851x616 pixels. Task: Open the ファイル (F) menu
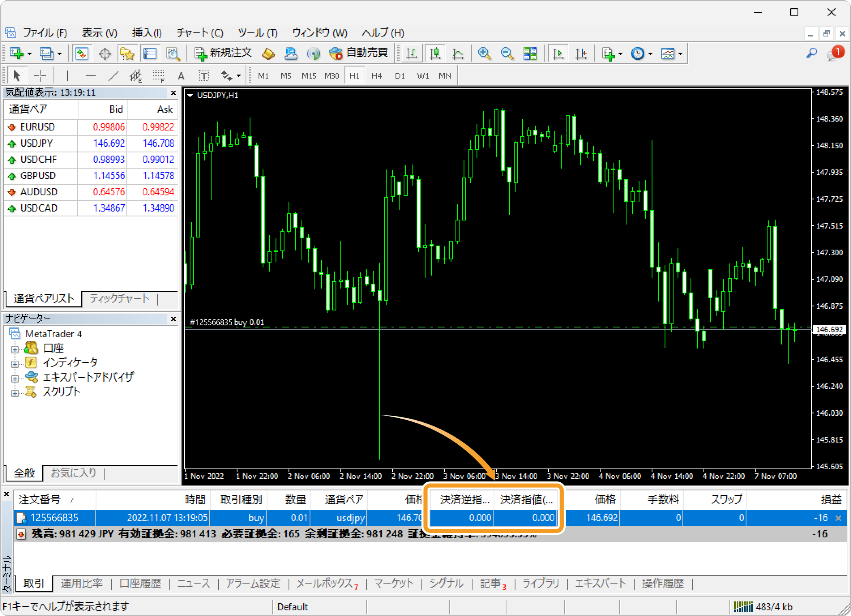point(45,33)
